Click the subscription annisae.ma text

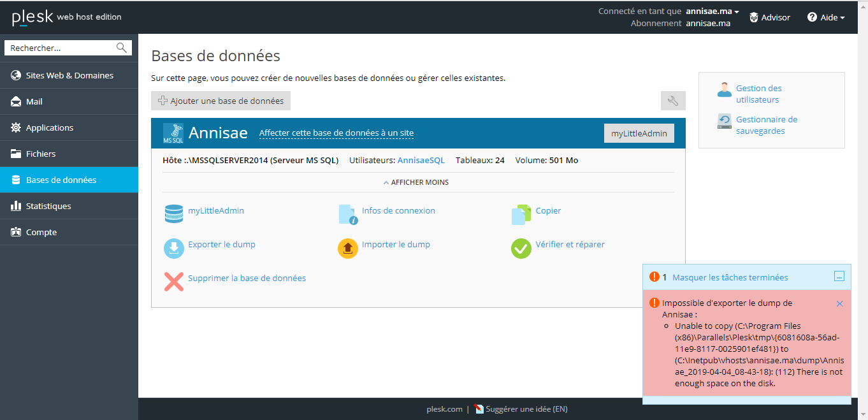click(708, 23)
